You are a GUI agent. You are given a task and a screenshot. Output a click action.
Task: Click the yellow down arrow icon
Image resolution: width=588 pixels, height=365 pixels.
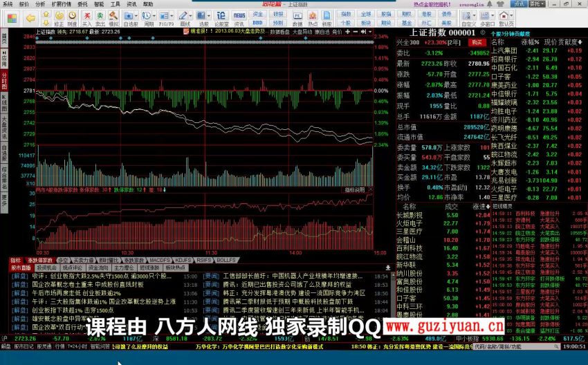[x=46, y=24]
